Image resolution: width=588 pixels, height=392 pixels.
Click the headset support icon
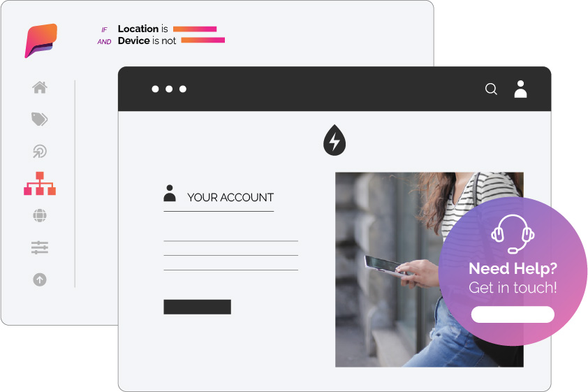click(513, 234)
